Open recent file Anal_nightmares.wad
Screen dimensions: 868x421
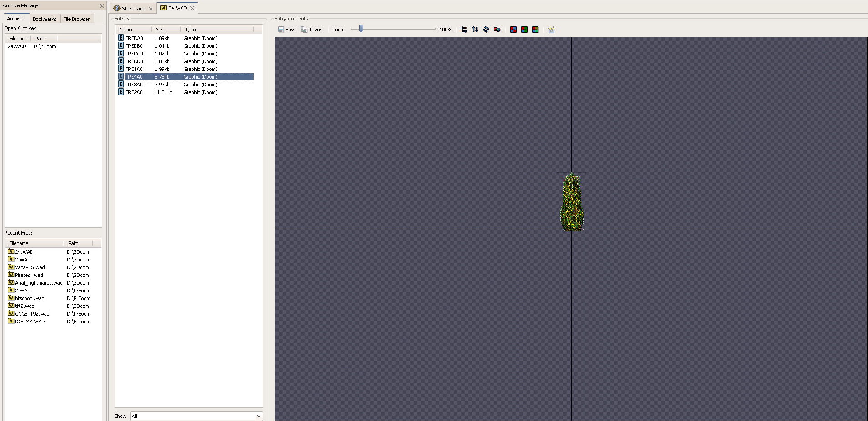39,283
